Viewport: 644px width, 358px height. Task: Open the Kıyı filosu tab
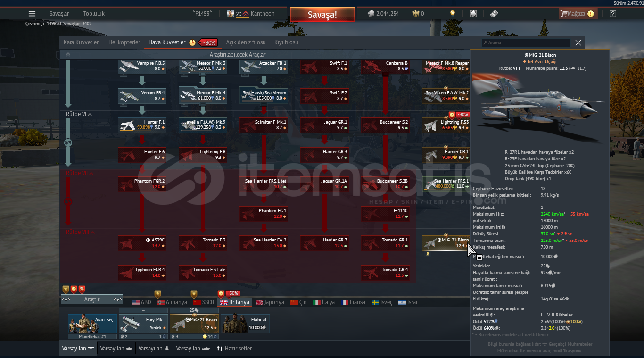(286, 42)
